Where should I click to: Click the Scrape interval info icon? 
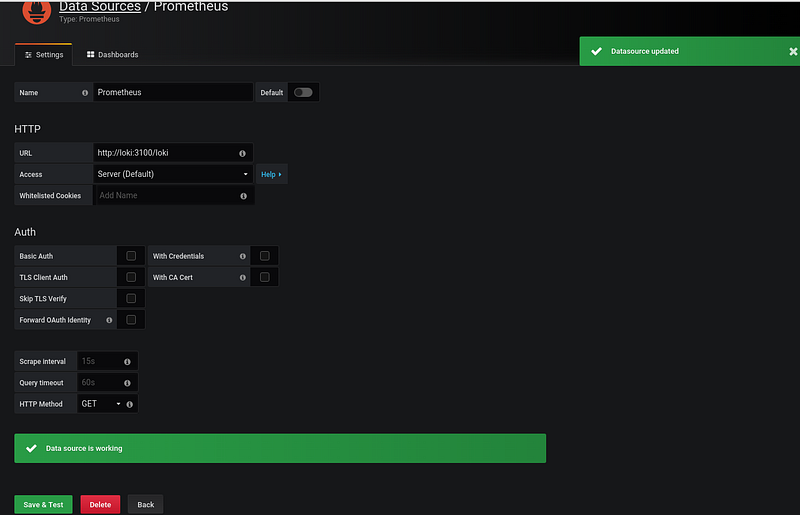coord(127,362)
